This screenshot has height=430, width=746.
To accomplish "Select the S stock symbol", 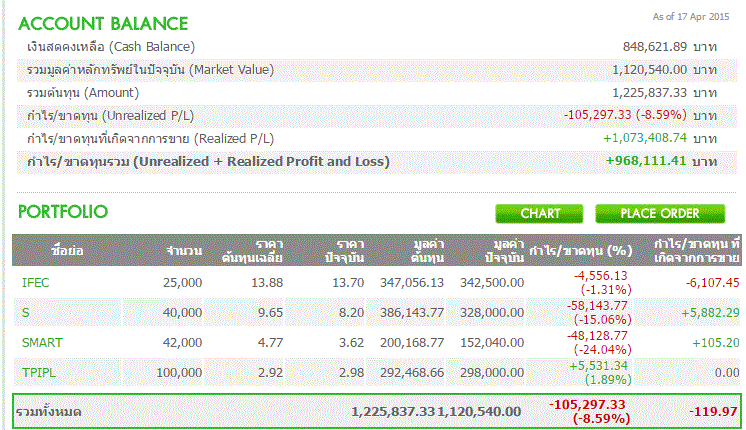I will (x=26, y=313).
